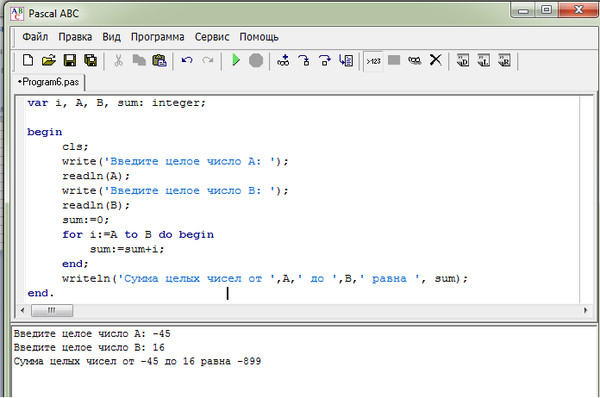Image resolution: width=600 pixels, height=398 pixels.
Task: Click the first 'begin' keyword line
Action: click(45, 132)
